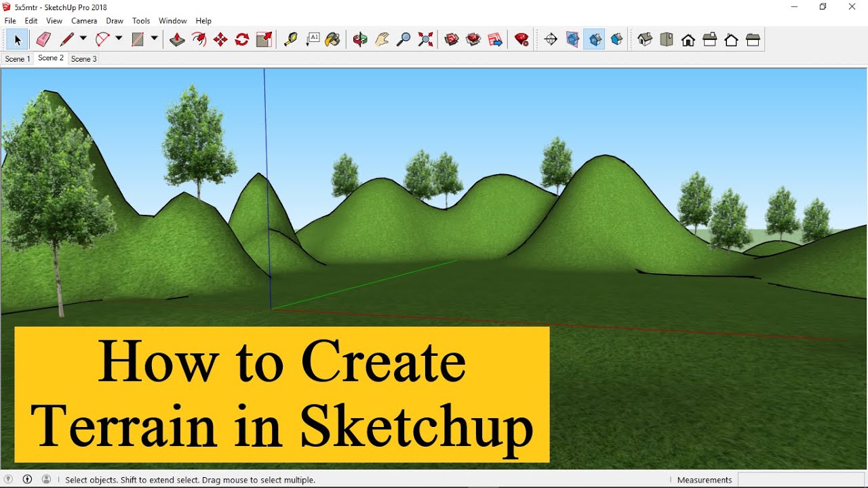Select the Arc tool
Screen dimensions: 868x488
[x=102, y=40]
